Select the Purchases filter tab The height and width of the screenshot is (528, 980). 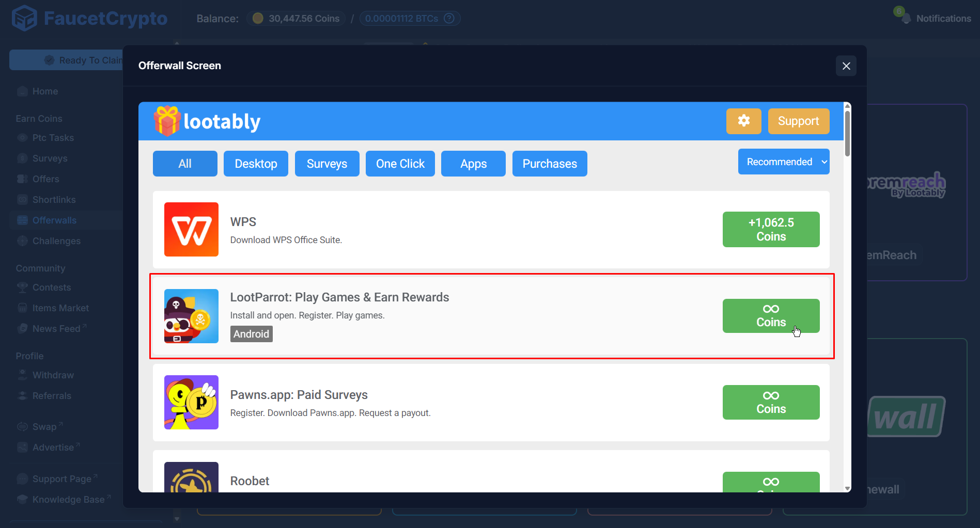549,164
